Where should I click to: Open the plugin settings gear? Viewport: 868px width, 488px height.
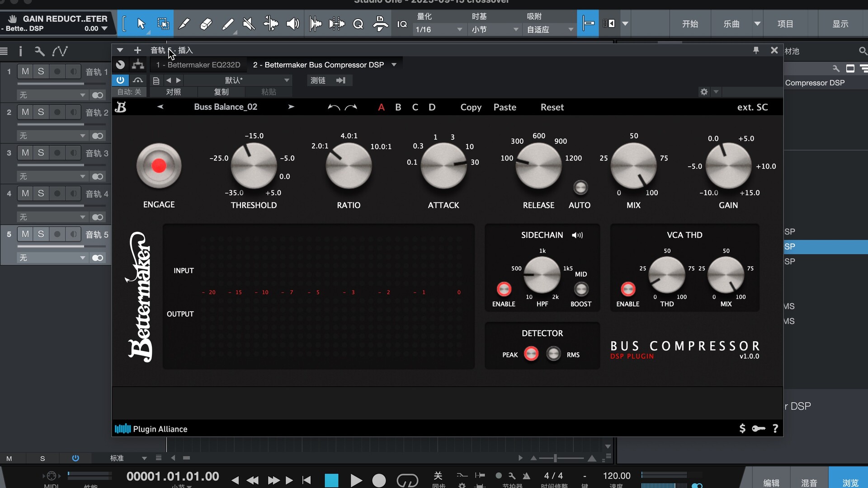pyautogui.click(x=704, y=92)
